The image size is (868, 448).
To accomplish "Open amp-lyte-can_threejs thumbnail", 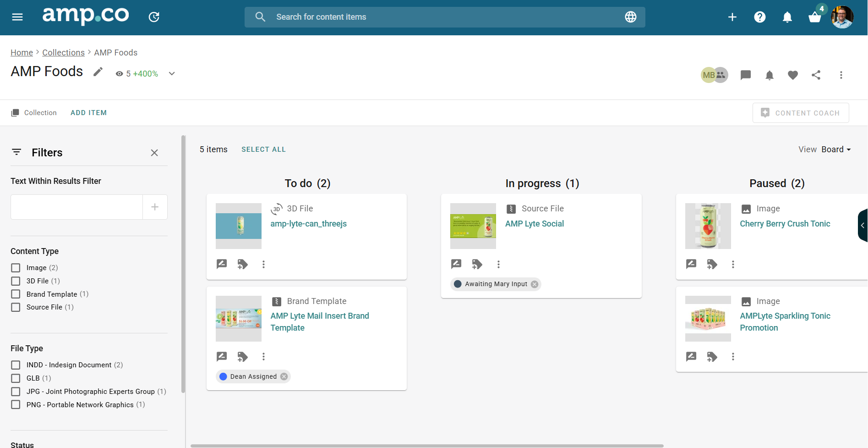I will 239,226.
